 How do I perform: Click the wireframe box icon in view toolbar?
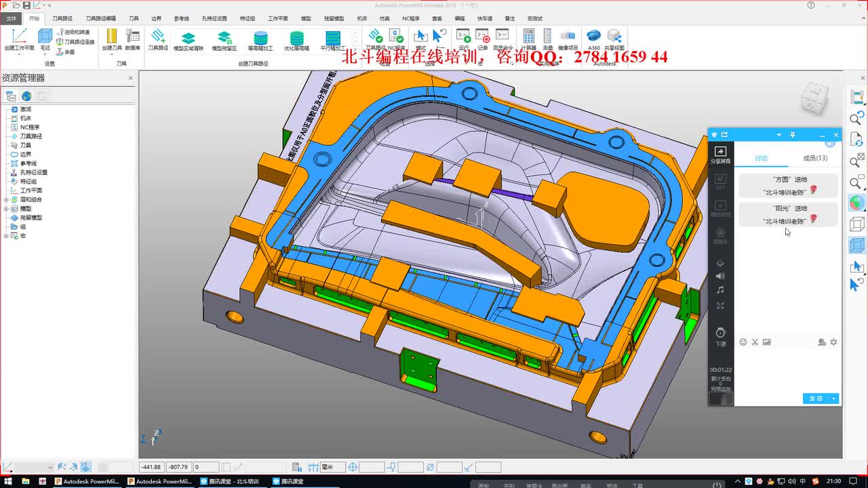point(857,224)
